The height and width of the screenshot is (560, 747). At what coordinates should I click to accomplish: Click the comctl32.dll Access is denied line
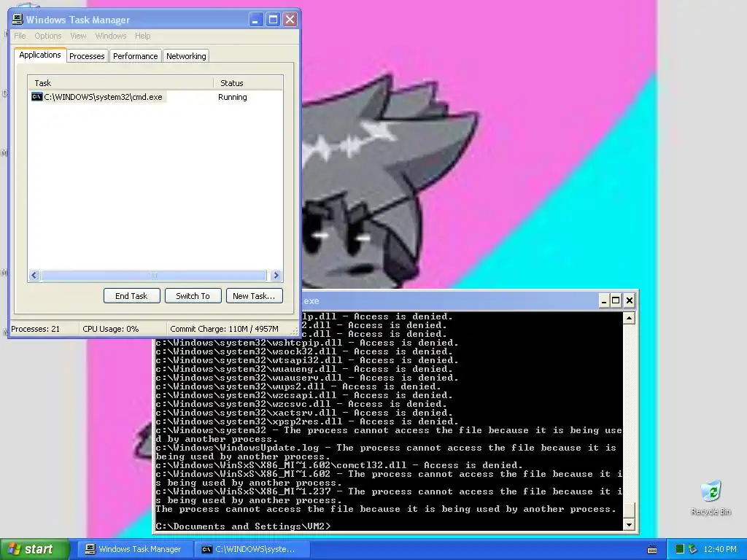(x=338, y=465)
